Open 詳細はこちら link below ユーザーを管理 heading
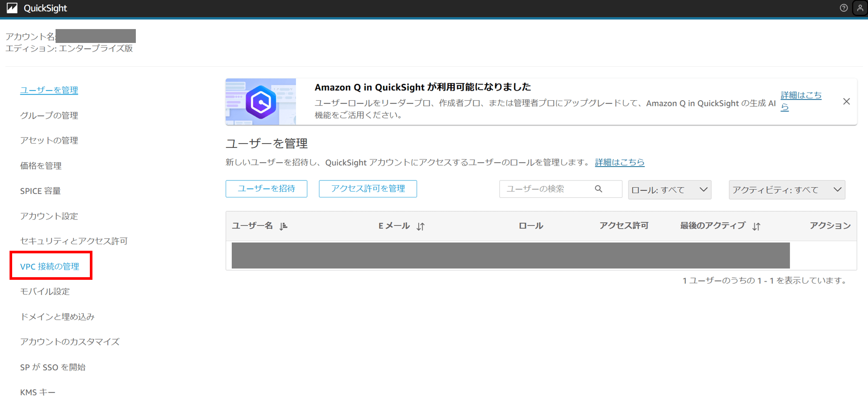 click(x=620, y=162)
